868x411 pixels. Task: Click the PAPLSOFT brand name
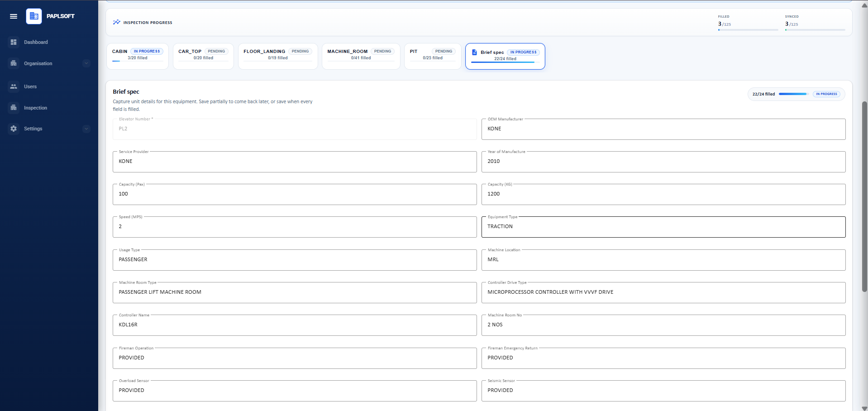(x=61, y=16)
